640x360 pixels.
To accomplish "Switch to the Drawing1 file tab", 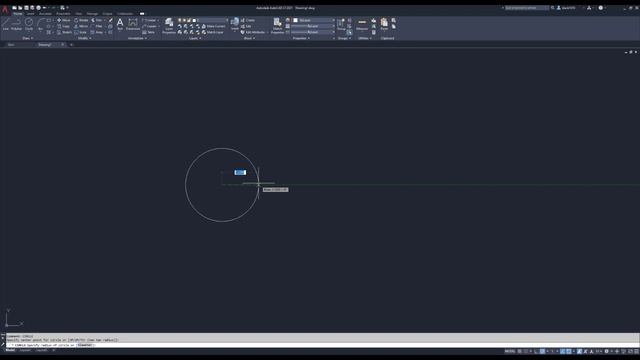I will [45, 44].
